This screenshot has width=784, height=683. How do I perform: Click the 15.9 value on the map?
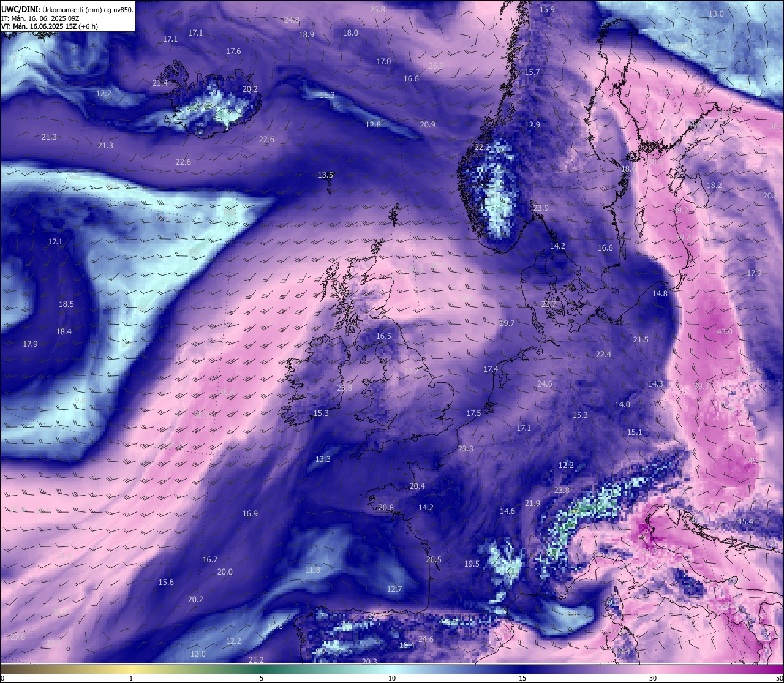(x=547, y=9)
